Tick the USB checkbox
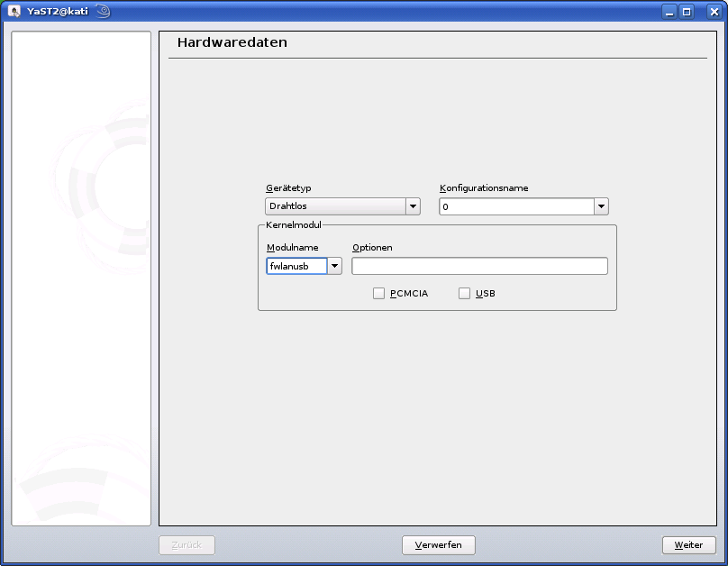728x566 pixels. point(464,294)
